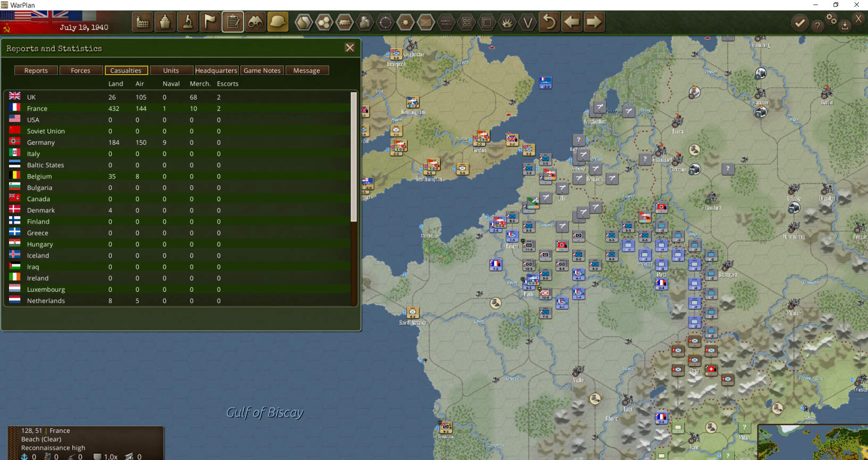Click the UK row in casualties list
The image size is (868, 460).
tap(178, 97)
